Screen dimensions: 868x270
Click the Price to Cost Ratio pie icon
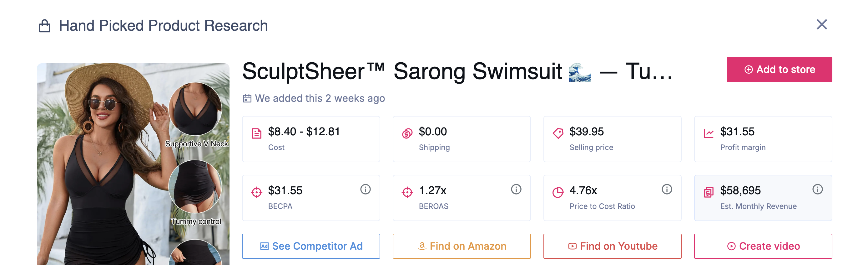(558, 192)
